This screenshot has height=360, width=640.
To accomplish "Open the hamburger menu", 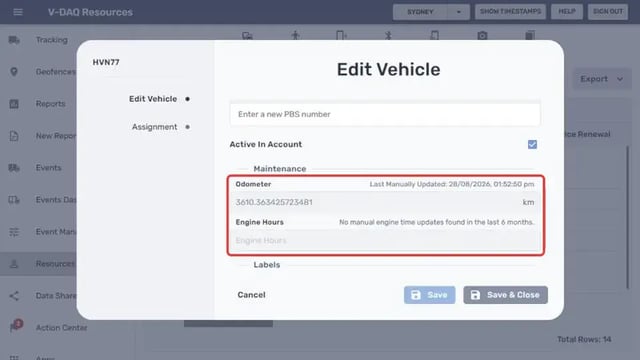I will tap(18, 12).
